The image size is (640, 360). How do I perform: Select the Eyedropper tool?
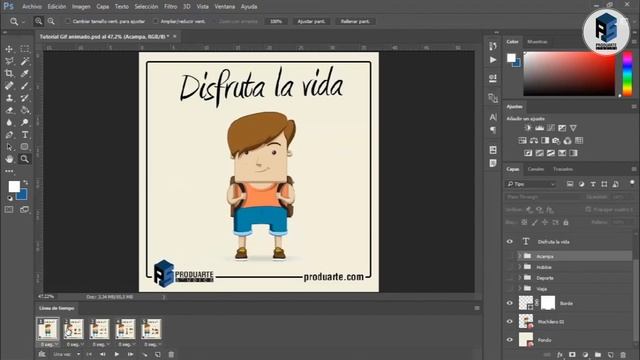[25, 73]
